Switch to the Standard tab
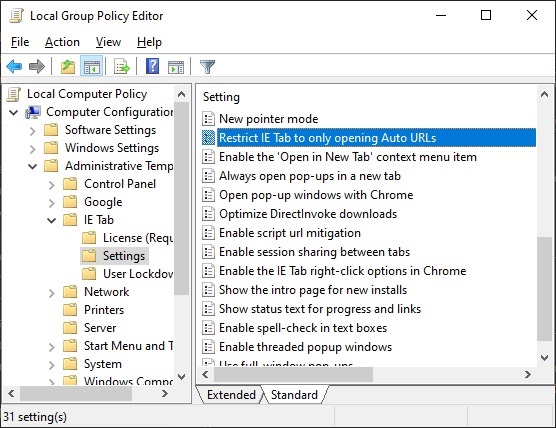The height and width of the screenshot is (428, 556). coord(294,395)
